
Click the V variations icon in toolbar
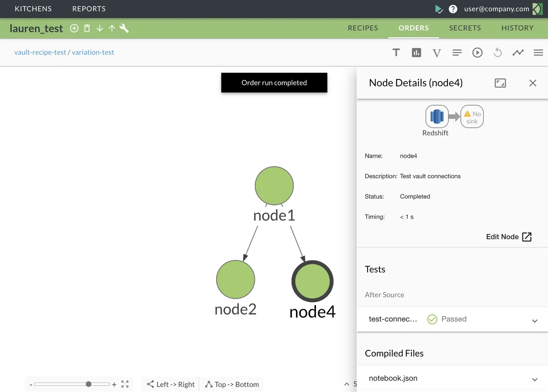pyautogui.click(x=437, y=53)
